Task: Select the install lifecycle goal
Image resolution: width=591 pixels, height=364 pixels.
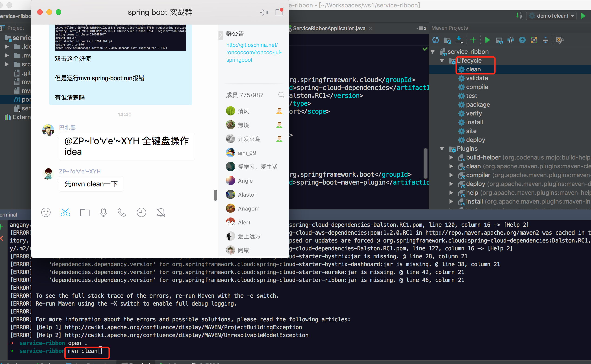Action: (x=474, y=122)
